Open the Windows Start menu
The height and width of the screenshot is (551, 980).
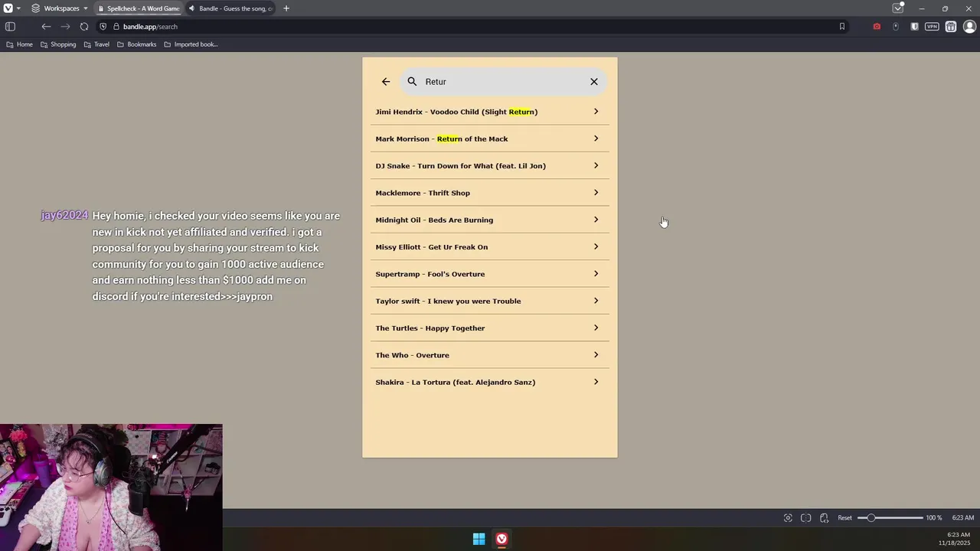[x=479, y=540]
